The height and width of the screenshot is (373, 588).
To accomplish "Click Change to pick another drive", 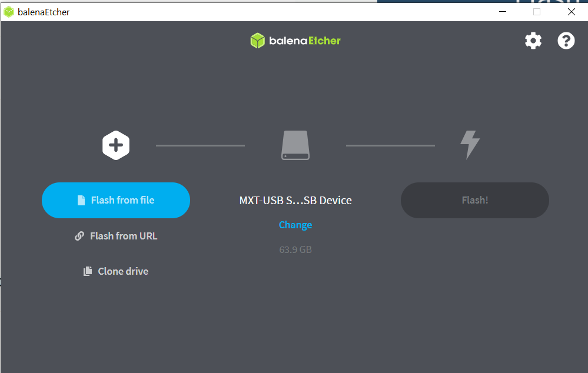I will coord(295,225).
